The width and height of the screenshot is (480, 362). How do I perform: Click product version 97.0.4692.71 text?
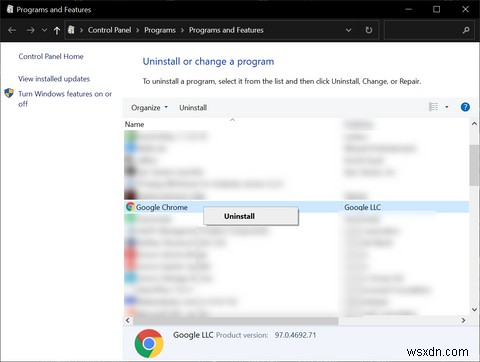[x=295, y=335]
